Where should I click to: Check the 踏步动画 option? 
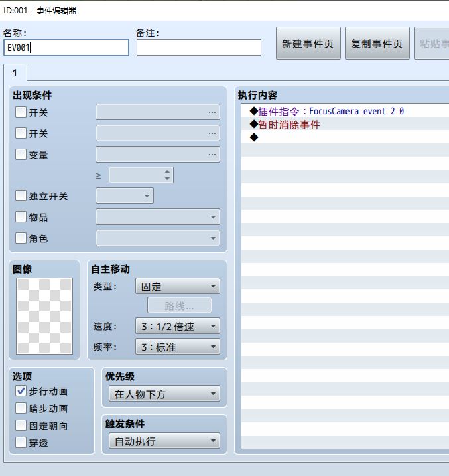click(21, 408)
